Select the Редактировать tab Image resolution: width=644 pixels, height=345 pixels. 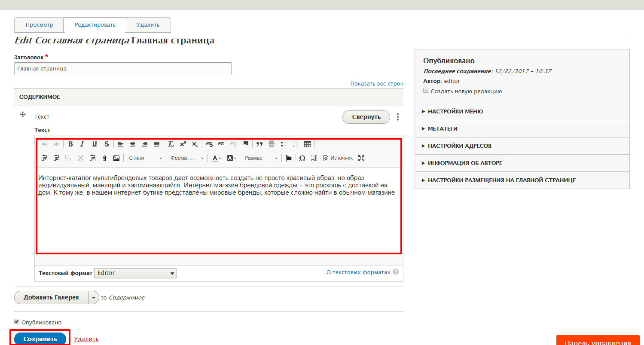(95, 25)
